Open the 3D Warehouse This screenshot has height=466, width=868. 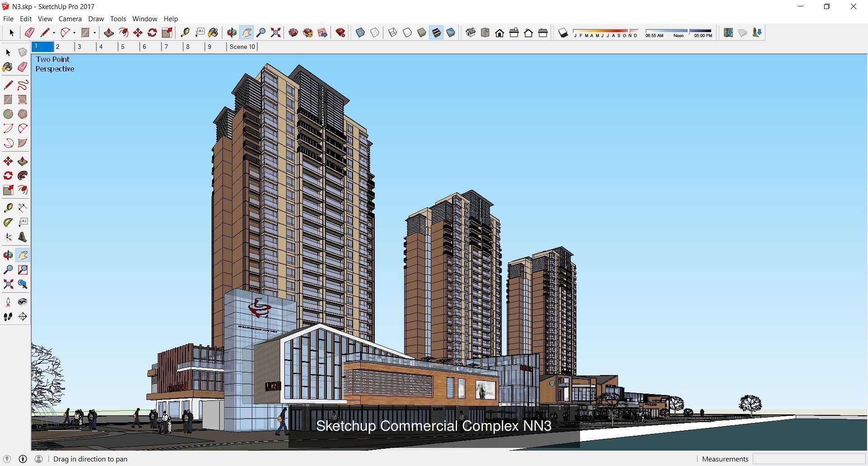293,33
